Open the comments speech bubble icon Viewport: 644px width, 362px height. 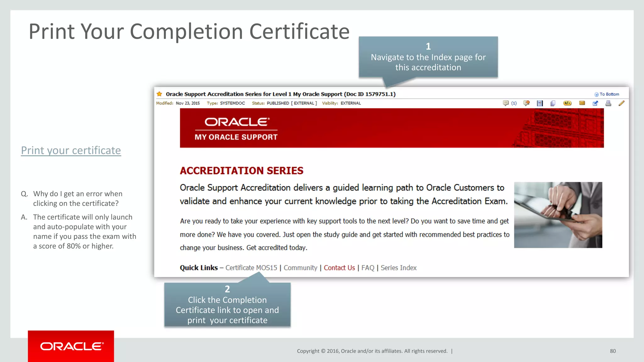pos(506,103)
